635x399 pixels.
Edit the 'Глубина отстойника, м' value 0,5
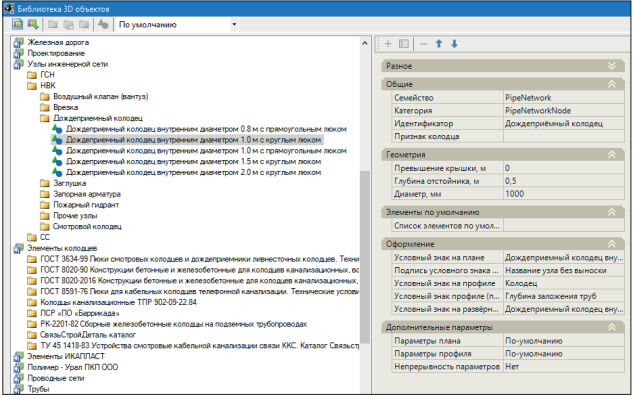tap(563, 181)
